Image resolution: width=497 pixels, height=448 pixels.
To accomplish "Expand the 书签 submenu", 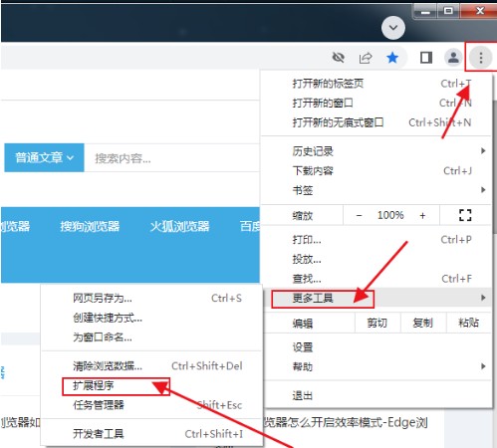I will pos(375,190).
